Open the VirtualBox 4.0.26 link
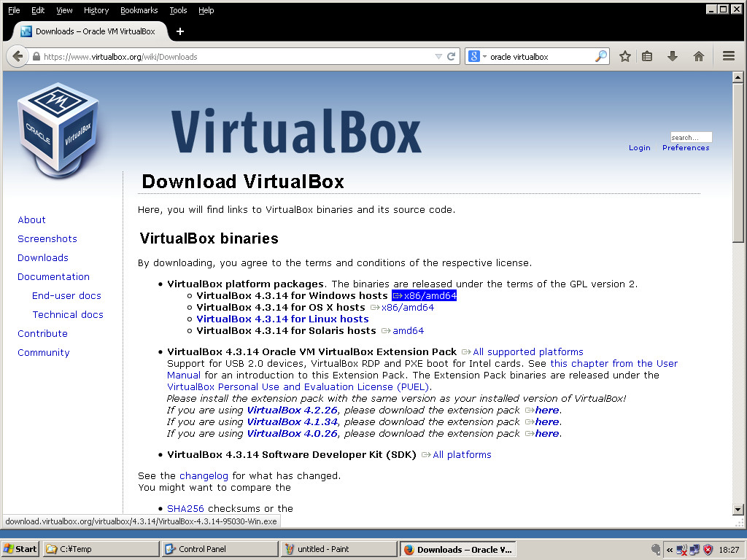Viewport: 747px width, 560px height. [x=292, y=433]
